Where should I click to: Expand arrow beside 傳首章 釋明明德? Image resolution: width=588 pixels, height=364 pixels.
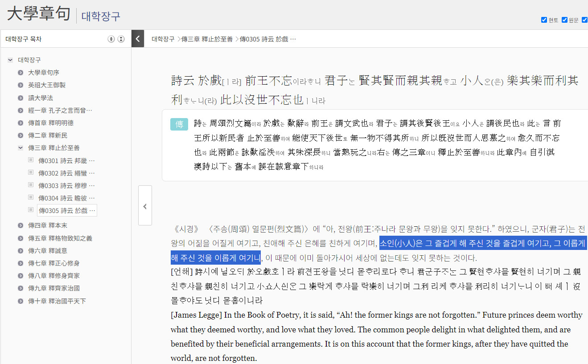pyautogui.click(x=21, y=123)
